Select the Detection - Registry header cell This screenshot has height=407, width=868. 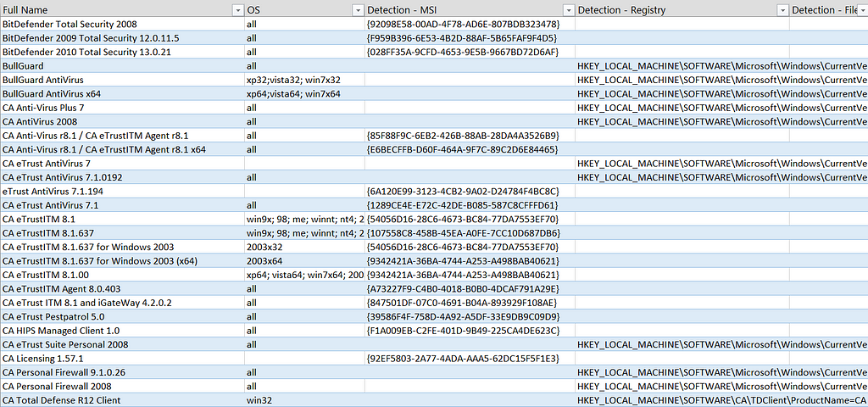point(682,10)
